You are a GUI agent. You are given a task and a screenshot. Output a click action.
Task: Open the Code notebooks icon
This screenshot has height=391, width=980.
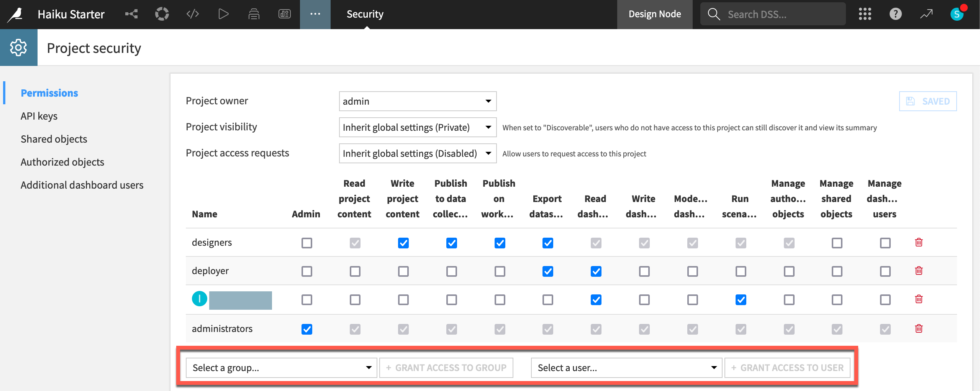click(x=192, y=14)
